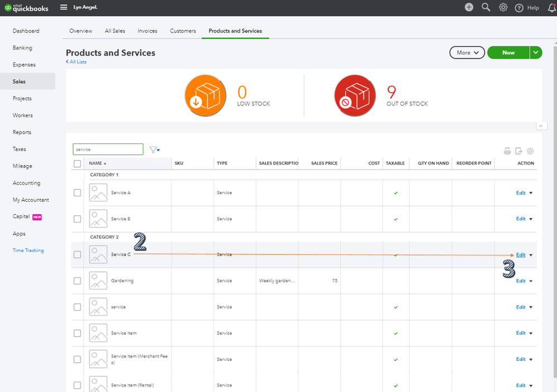Expand the New button dropdown arrow

pos(536,52)
